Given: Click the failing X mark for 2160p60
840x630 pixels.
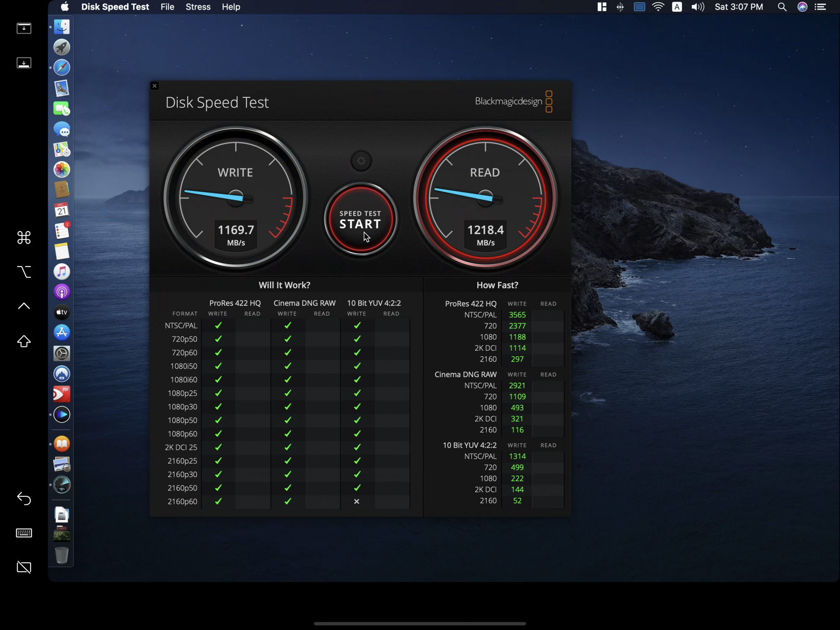Looking at the screenshot, I should 357,501.
